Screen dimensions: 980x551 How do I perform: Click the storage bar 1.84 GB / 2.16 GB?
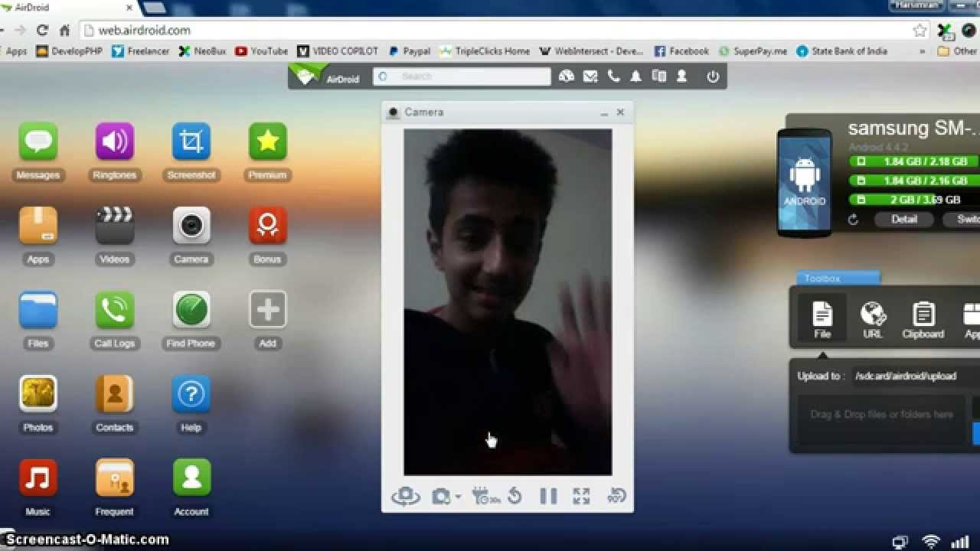(914, 181)
